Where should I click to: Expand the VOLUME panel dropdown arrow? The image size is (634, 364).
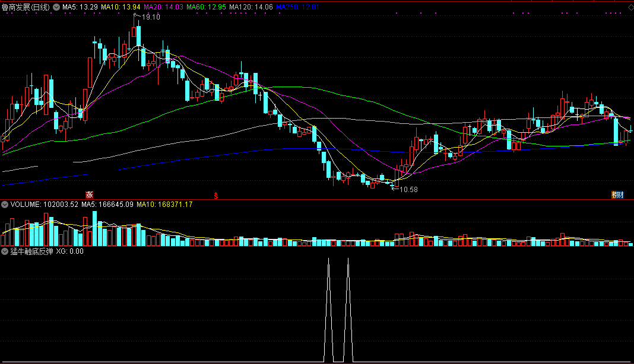[4, 205]
